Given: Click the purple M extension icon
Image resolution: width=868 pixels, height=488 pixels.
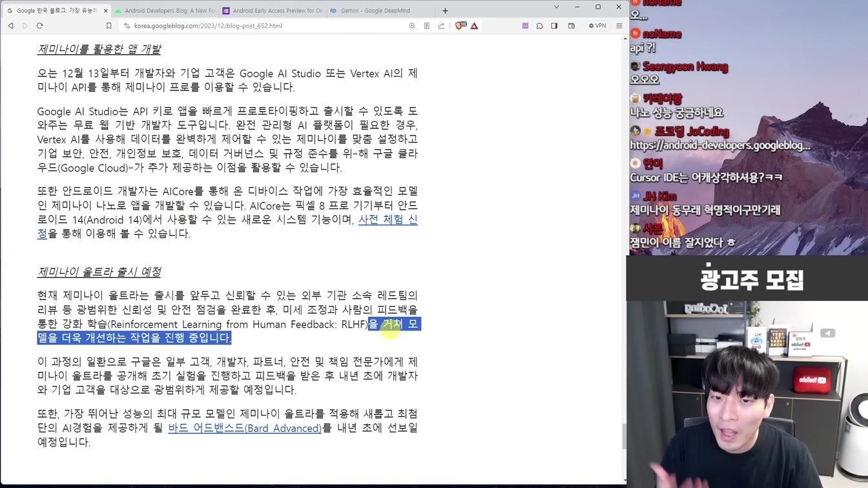Looking at the screenshot, I should [525, 26].
